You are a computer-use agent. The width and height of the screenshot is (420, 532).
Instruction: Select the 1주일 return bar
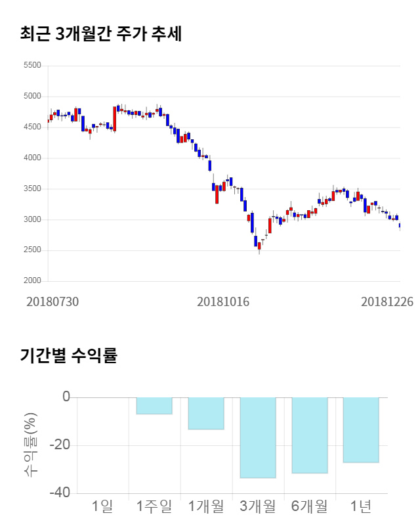[x=154, y=406]
